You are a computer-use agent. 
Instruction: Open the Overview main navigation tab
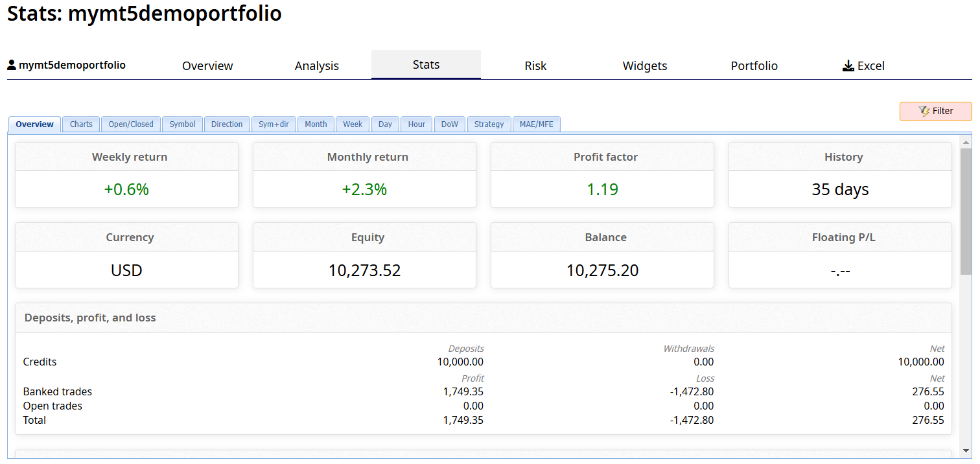click(x=207, y=65)
